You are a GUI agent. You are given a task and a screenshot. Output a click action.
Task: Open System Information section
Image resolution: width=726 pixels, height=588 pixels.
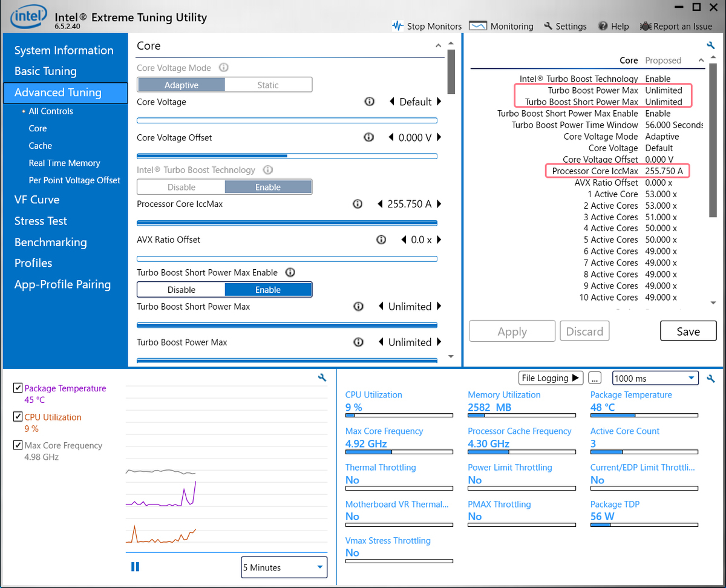point(64,50)
